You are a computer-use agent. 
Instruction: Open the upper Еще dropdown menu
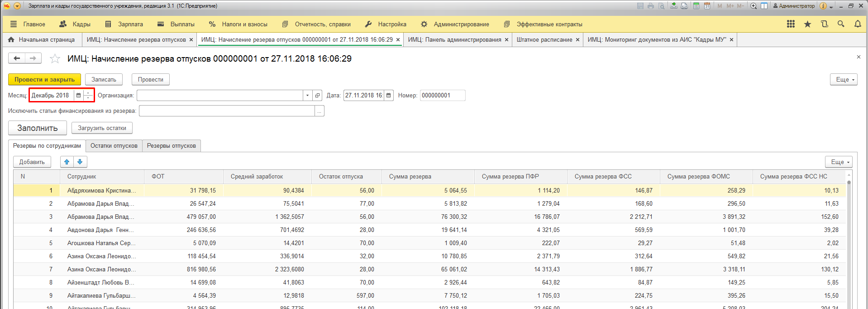(844, 79)
